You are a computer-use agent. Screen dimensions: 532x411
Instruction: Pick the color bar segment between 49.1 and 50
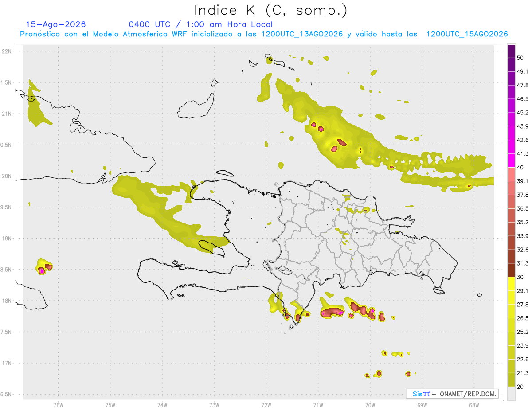click(511, 64)
